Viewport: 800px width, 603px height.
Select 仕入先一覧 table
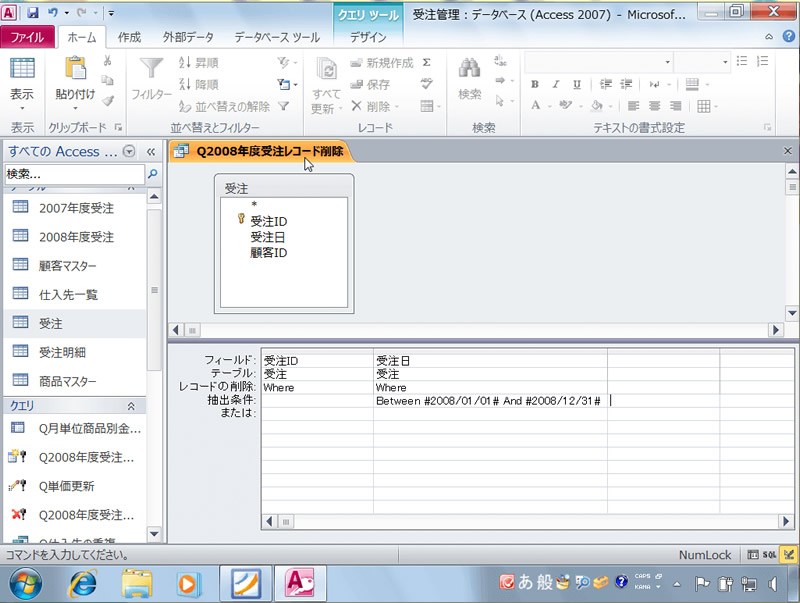tap(74, 294)
